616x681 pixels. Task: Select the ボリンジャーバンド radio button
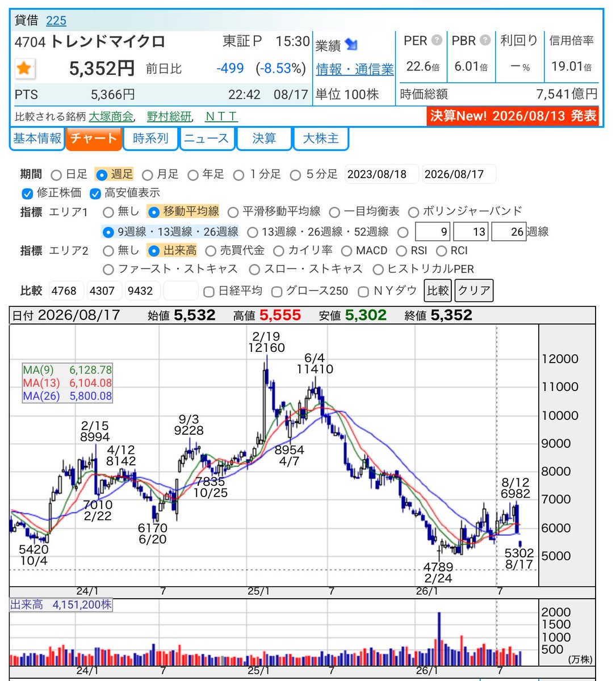click(x=413, y=212)
